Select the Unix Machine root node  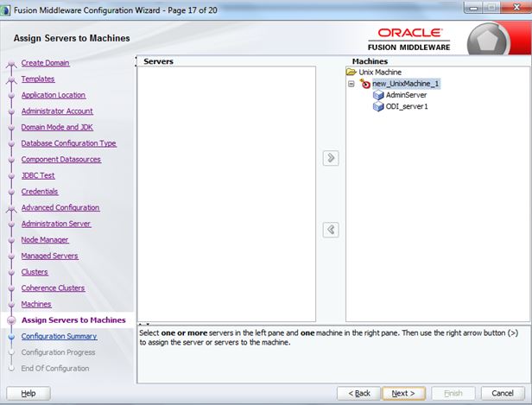380,72
